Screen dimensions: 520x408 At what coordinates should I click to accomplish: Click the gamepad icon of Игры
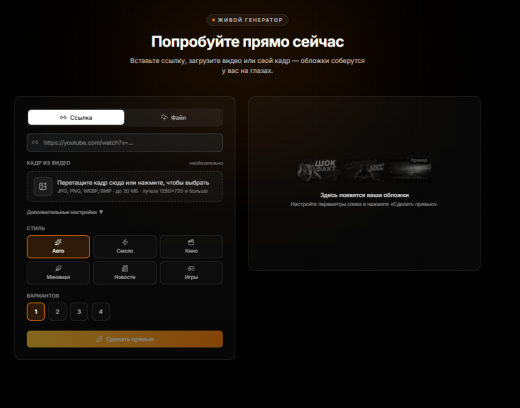pos(191,268)
